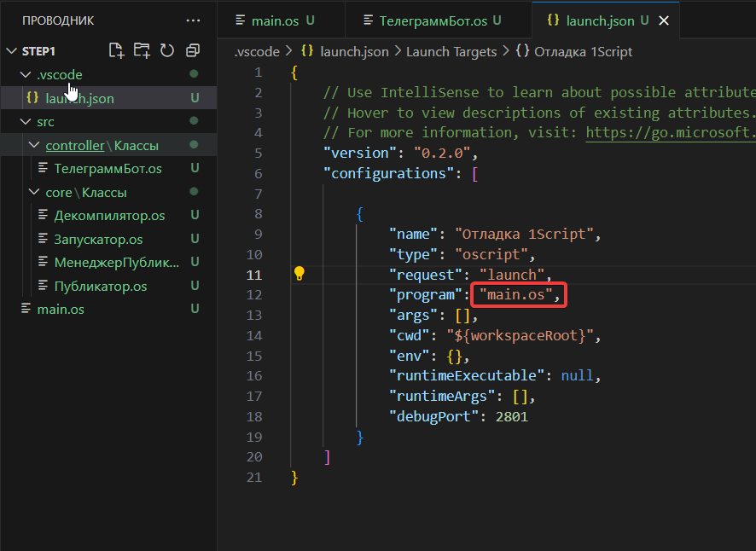This screenshot has height=551, width=756.
Task: Collapse the src folder
Action: [24, 122]
